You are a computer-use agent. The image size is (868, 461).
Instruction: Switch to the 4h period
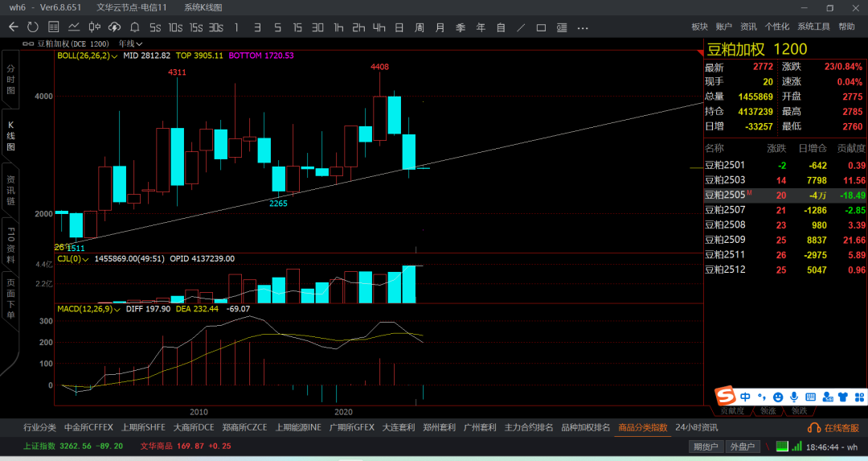point(379,27)
